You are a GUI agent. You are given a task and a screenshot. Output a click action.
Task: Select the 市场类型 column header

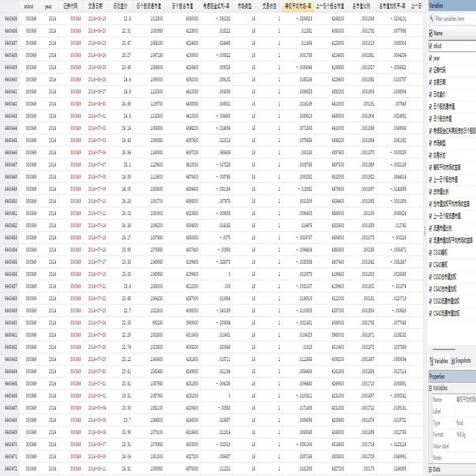pyautogui.click(x=245, y=6)
